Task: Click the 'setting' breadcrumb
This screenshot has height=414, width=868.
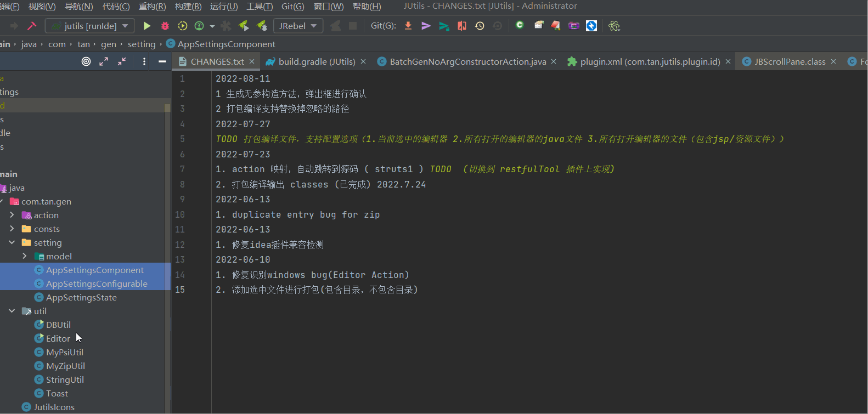Action: tap(142, 44)
